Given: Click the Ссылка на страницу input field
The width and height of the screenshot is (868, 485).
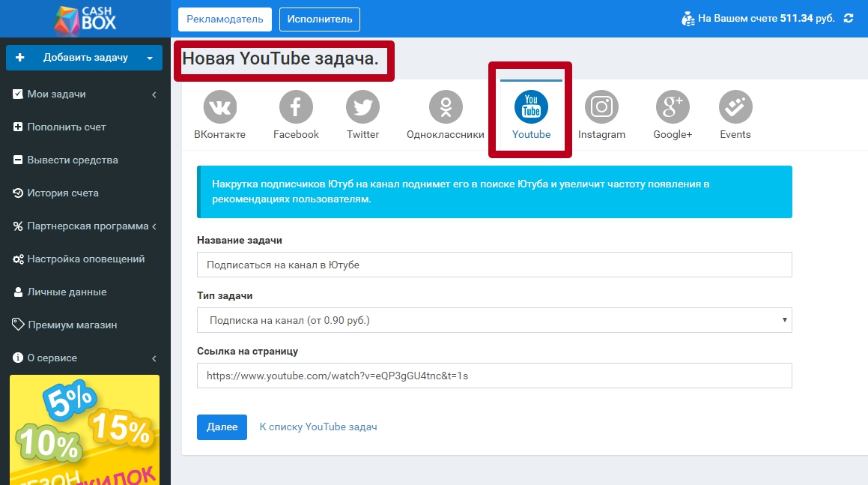Looking at the screenshot, I should 494,376.
